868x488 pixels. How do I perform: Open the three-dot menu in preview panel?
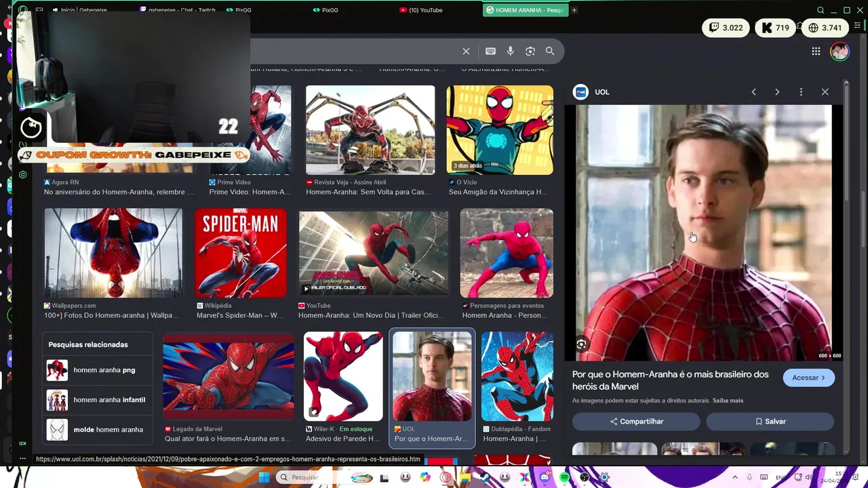(801, 91)
